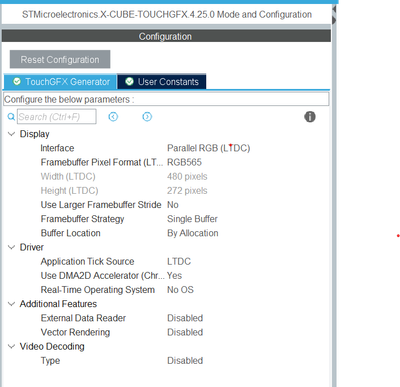The height and width of the screenshot is (387, 400).
Task: Select the External Data Reader label
Action: pos(83,318)
